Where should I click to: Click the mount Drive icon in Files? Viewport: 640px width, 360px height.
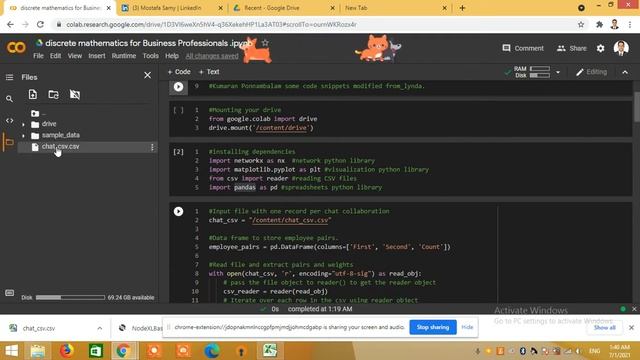click(x=75, y=95)
